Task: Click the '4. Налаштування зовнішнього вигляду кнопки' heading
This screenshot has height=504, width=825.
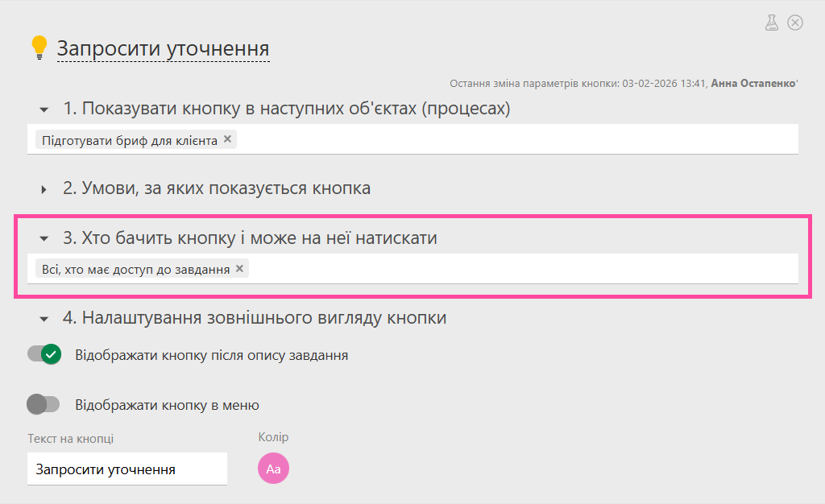Action: pyautogui.click(x=255, y=317)
